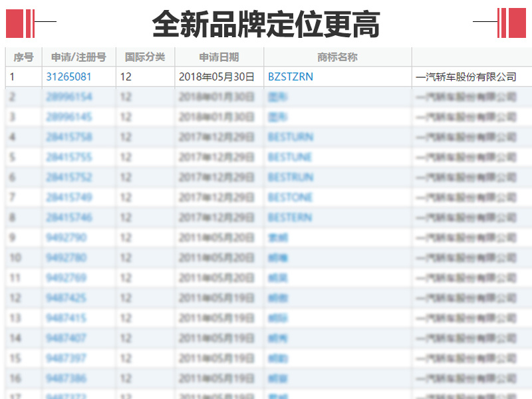Click the 序号 column header

point(24,57)
